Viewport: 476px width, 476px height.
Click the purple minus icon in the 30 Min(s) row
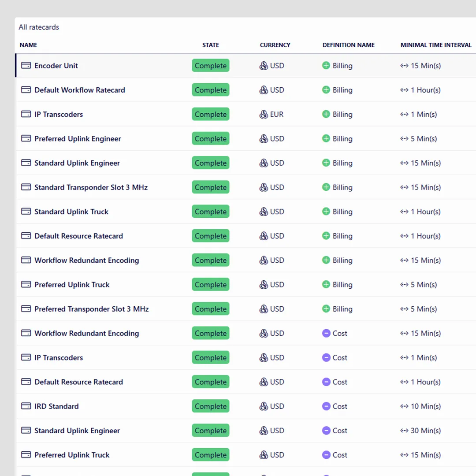(x=326, y=431)
